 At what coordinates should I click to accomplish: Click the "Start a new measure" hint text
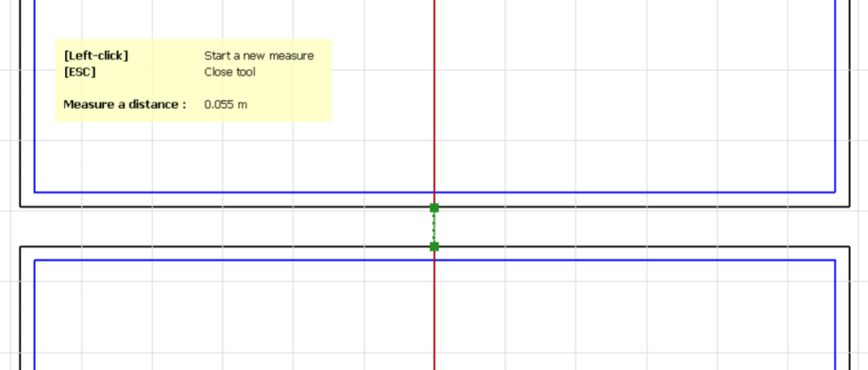pos(258,56)
